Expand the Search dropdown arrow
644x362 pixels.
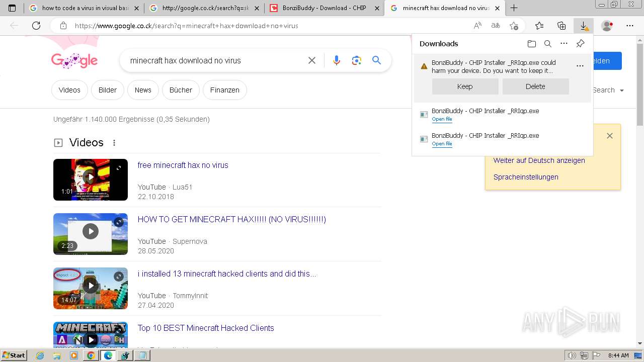(622, 90)
